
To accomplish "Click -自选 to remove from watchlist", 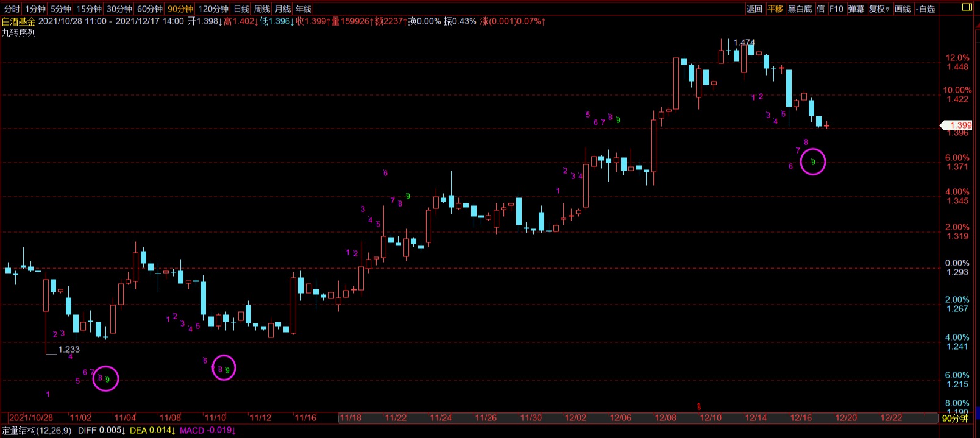I will [x=925, y=9].
